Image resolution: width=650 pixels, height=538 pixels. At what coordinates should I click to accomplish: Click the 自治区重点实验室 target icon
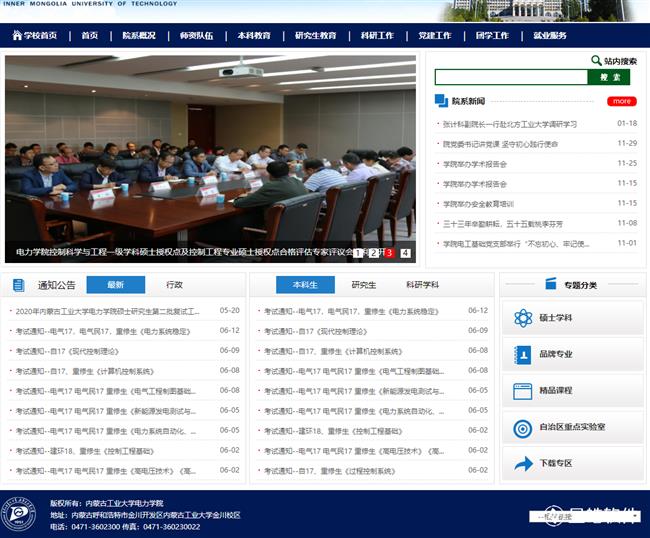pos(522,428)
